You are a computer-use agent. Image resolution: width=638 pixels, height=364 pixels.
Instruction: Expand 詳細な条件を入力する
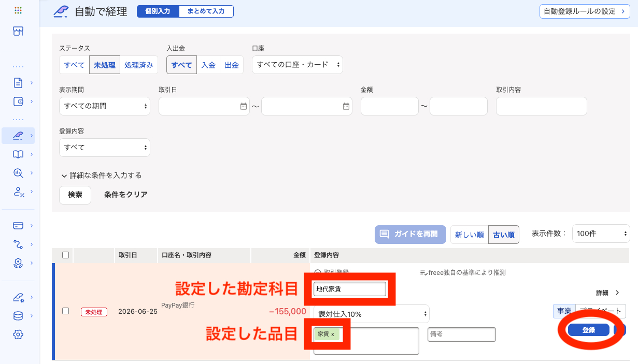point(101,176)
